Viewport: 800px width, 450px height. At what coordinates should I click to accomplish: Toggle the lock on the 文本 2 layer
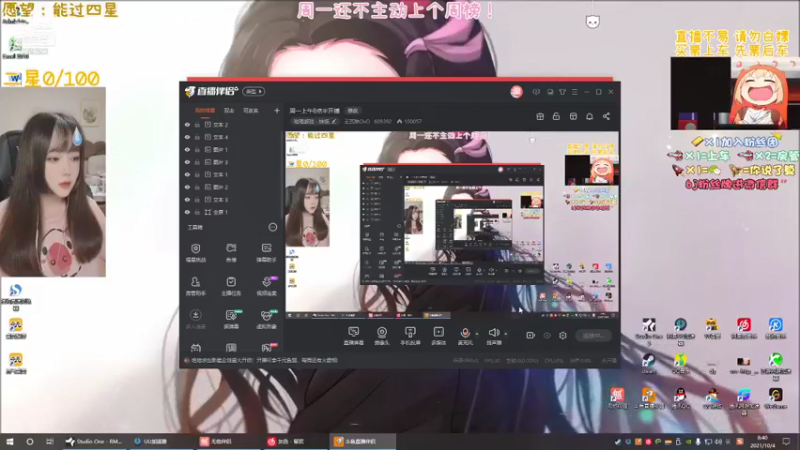pos(197,124)
